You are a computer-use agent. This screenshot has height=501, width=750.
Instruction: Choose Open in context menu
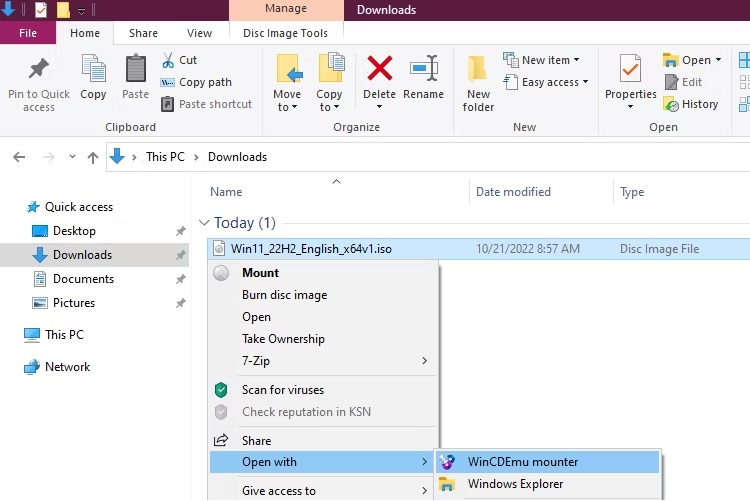(x=323, y=317)
